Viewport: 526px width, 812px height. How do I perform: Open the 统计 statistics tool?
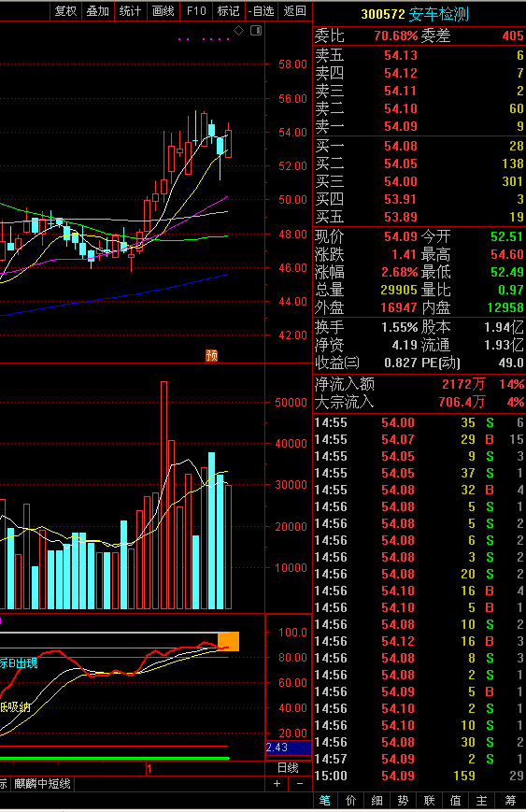pos(130,11)
